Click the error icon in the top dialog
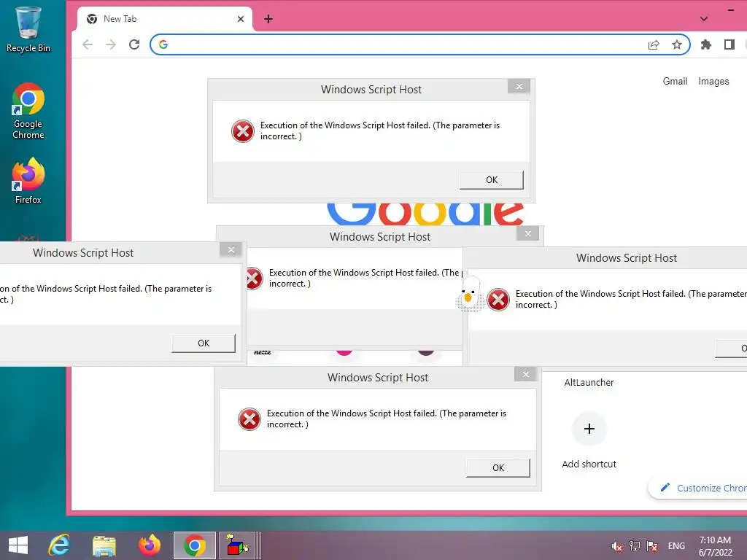 243,131
